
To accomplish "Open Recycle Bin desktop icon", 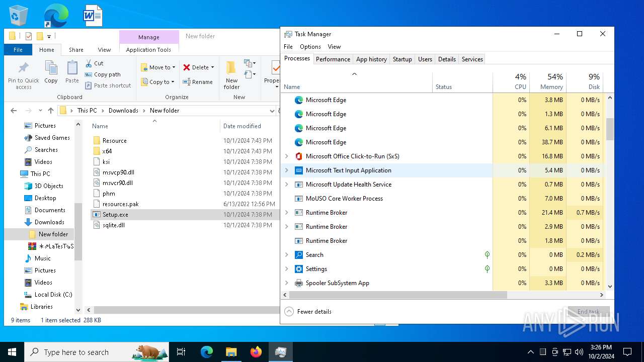I will pyautogui.click(x=19, y=15).
